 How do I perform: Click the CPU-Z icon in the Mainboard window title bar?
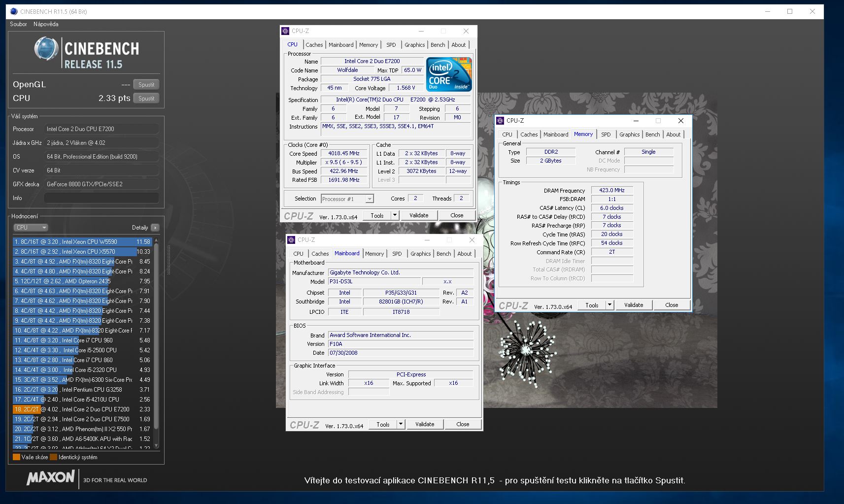pos(291,240)
